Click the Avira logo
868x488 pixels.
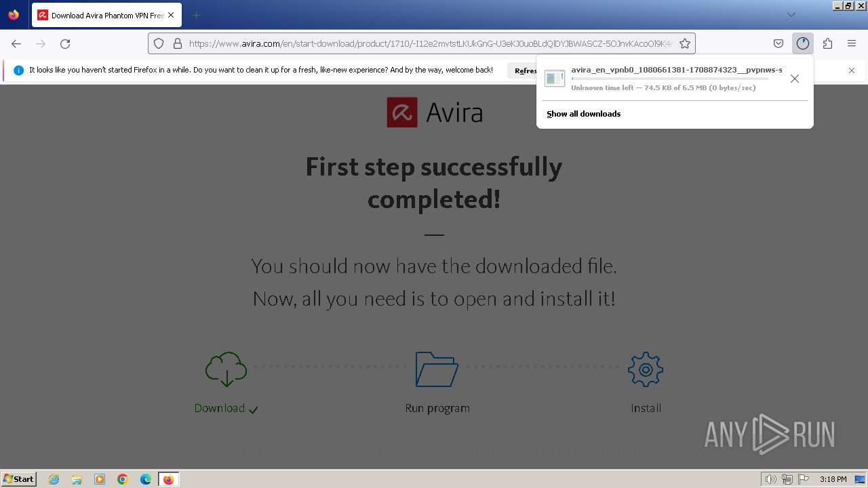(x=434, y=113)
